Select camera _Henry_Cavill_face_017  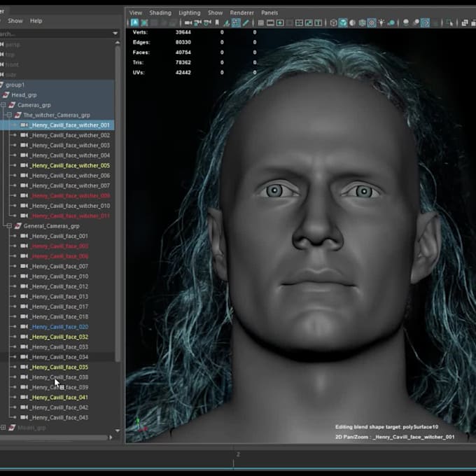point(59,307)
